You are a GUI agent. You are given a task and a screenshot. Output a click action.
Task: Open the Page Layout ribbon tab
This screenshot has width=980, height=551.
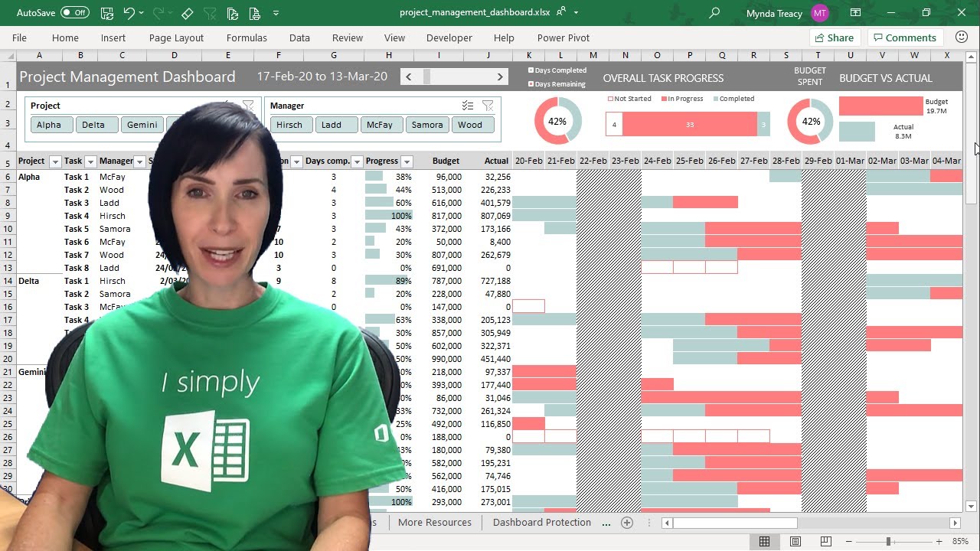pyautogui.click(x=176, y=37)
